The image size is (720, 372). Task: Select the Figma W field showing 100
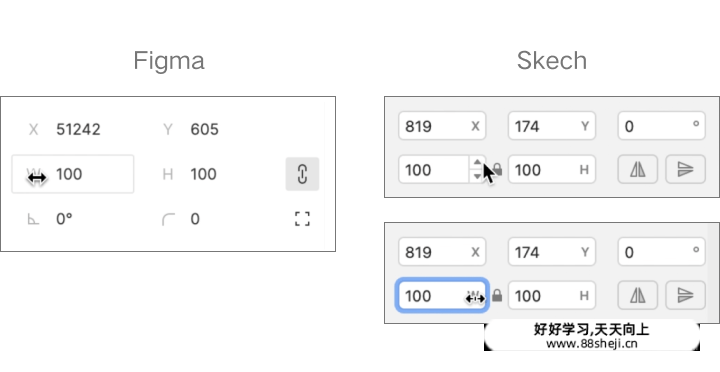point(73,174)
